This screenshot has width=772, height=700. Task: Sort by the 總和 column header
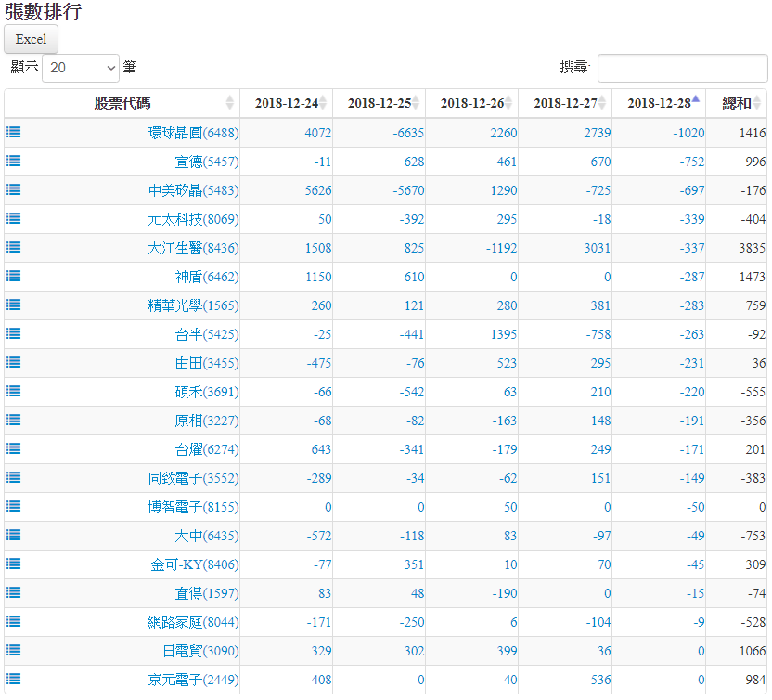(736, 103)
